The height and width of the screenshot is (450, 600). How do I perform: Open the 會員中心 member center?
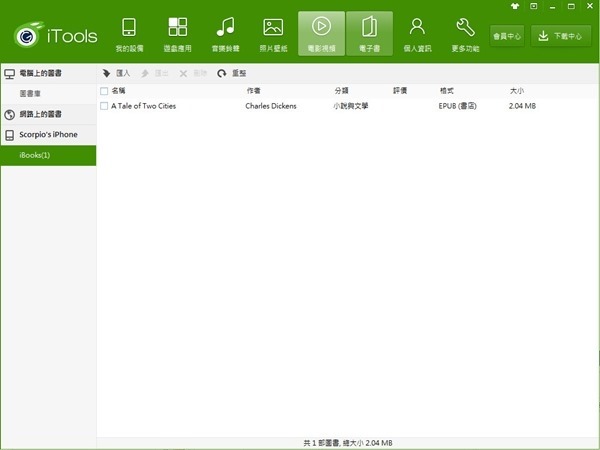(507, 36)
